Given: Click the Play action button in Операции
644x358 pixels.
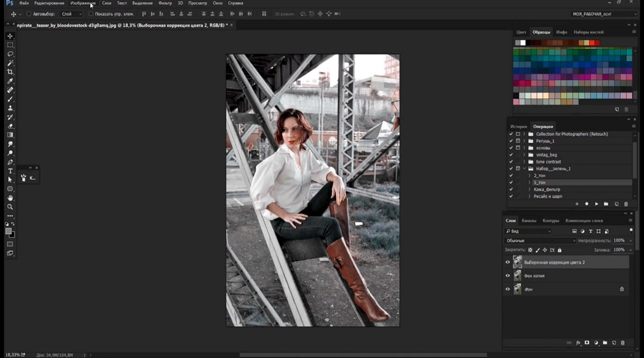Looking at the screenshot, I should coord(596,204).
